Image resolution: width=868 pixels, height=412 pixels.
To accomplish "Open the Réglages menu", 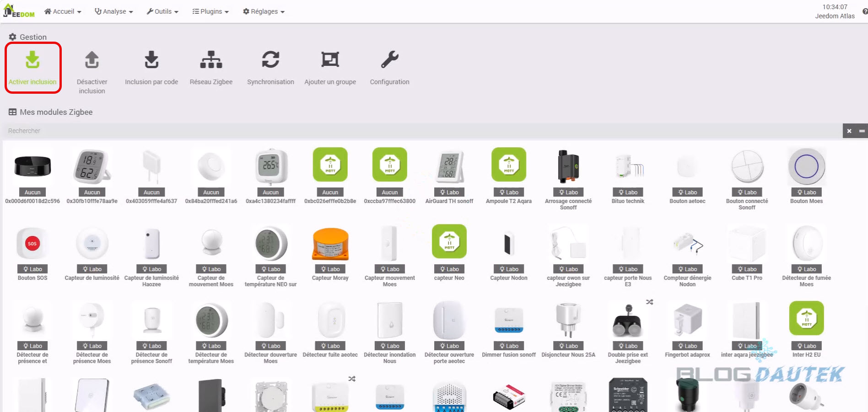I will 264,11.
